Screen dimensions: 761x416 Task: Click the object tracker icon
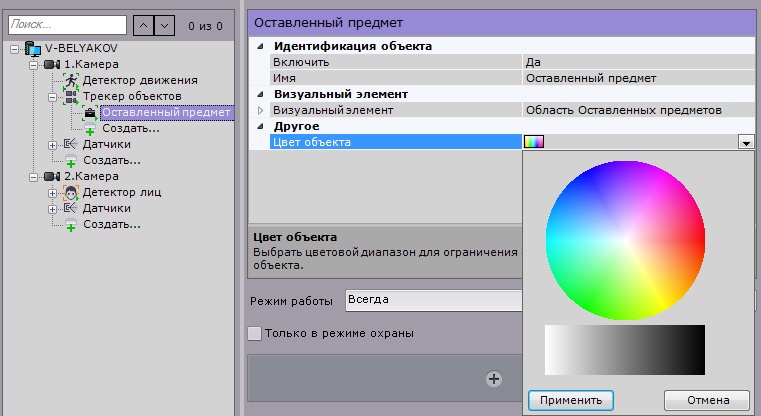[x=71, y=96]
